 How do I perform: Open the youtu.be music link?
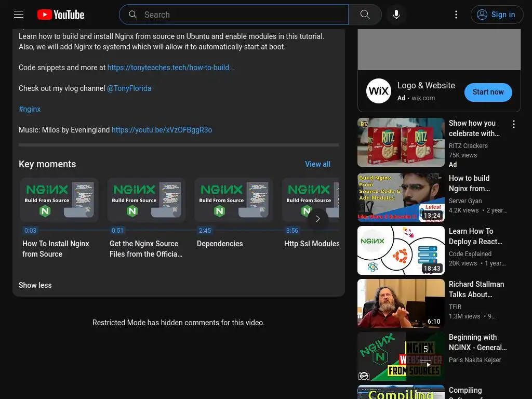(x=162, y=130)
